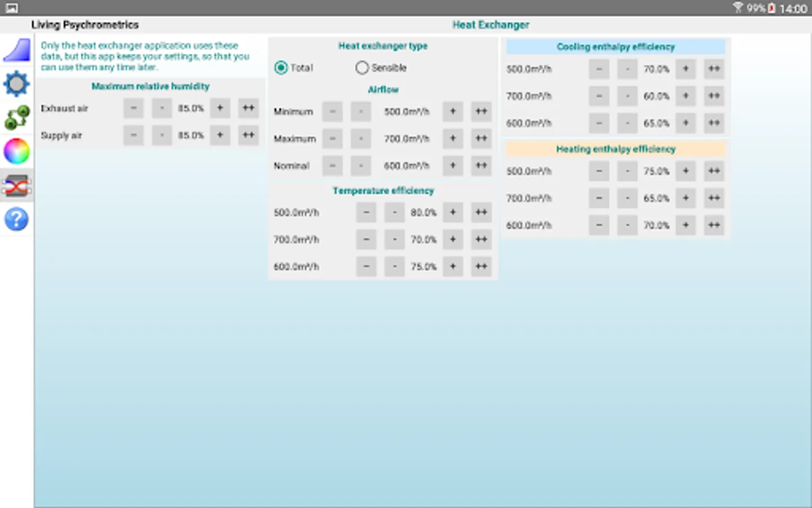The width and height of the screenshot is (812, 508).
Task: Decrease 600 m³/h cooling enthalpy efficiency large minus
Action: [599, 123]
